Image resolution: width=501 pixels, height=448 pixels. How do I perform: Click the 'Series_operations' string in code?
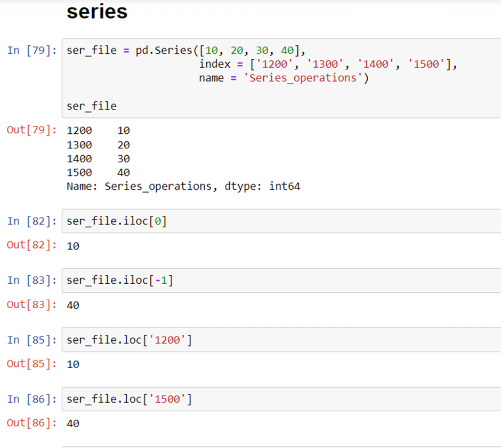pyautogui.click(x=303, y=78)
